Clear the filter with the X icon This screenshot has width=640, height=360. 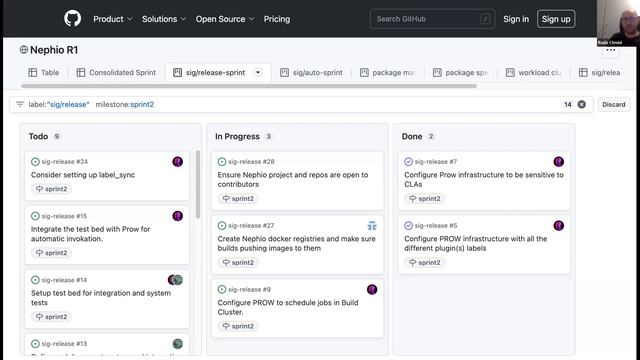tap(582, 104)
